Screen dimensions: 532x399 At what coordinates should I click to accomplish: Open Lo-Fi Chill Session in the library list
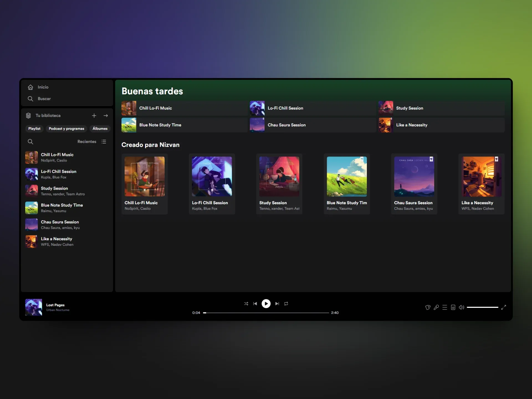(67, 174)
